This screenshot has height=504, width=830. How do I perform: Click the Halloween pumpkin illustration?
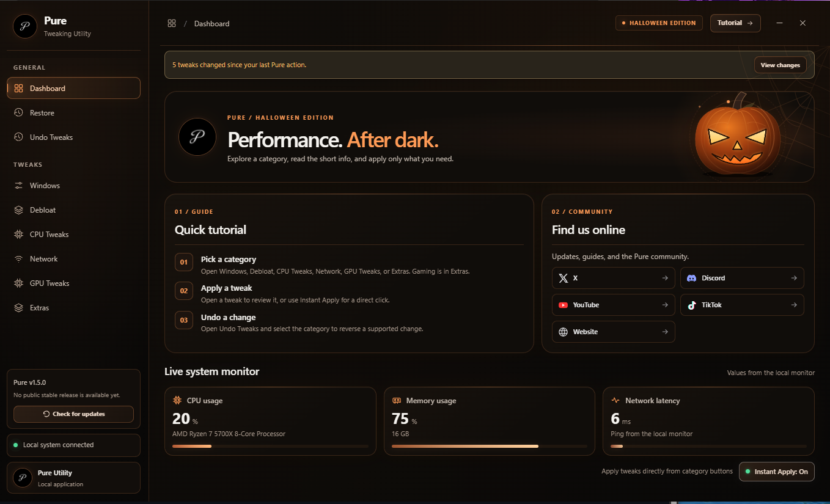point(737,136)
